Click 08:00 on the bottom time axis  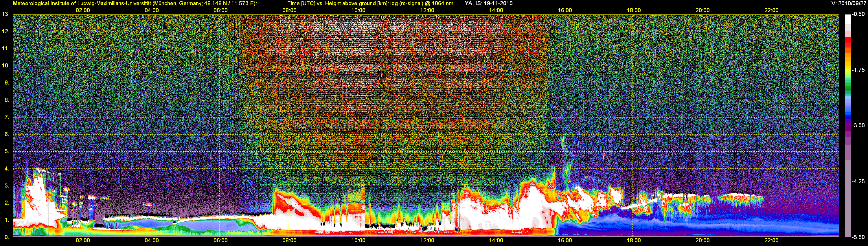pyautogui.click(x=289, y=240)
